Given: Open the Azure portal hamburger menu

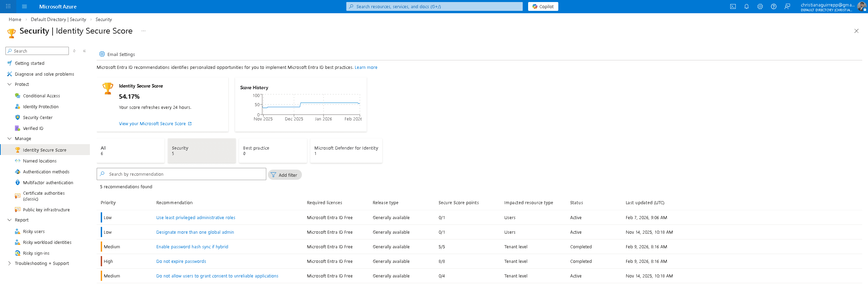Looking at the screenshot, I should (24, 6).
